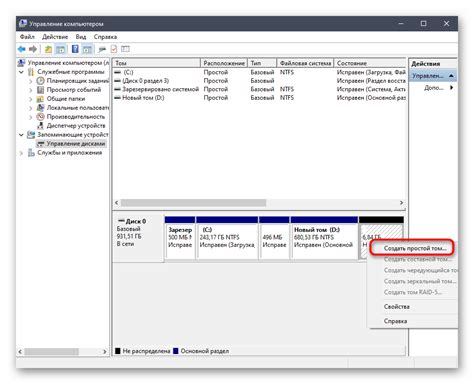
Task: Click the checkmark properties toolbar icon
Action: click(x=114, y=49)
